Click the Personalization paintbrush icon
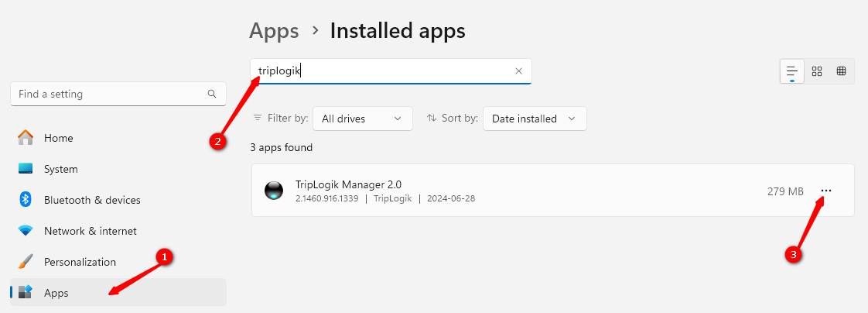 (26, 262)
